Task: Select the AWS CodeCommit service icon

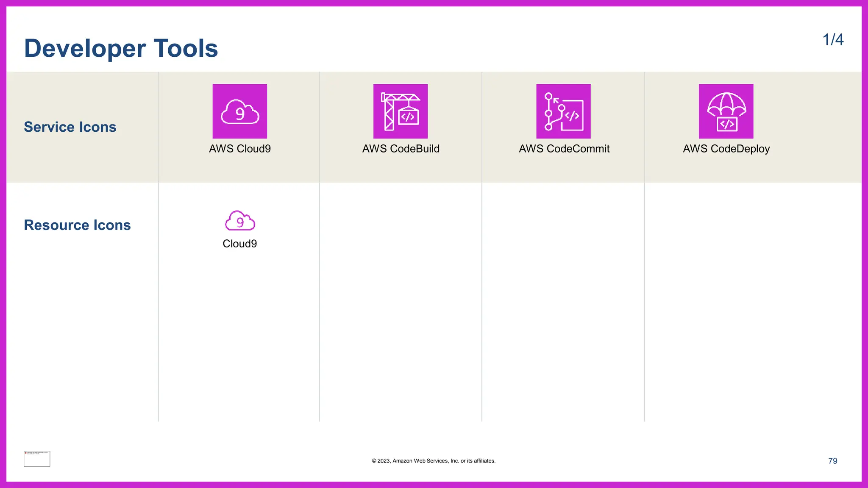Action: tap(563, 111)
